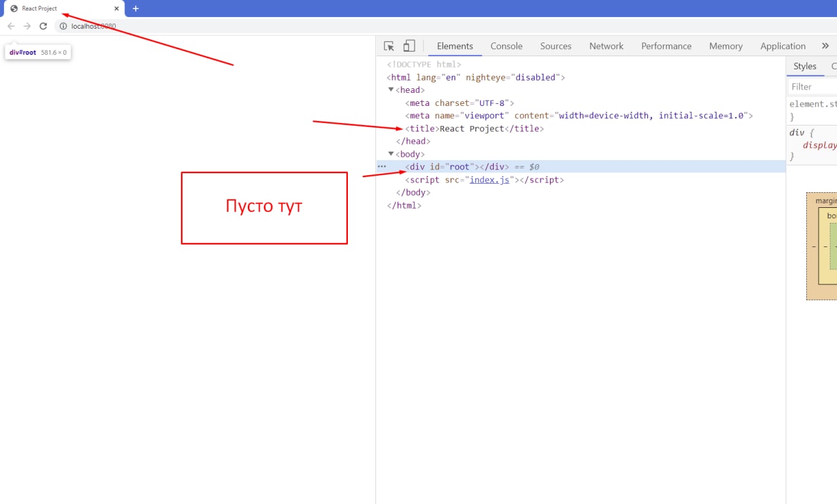This screenshot has width=837, height=504.
Task: Click the div display style rule
Action: click(812, 144)
